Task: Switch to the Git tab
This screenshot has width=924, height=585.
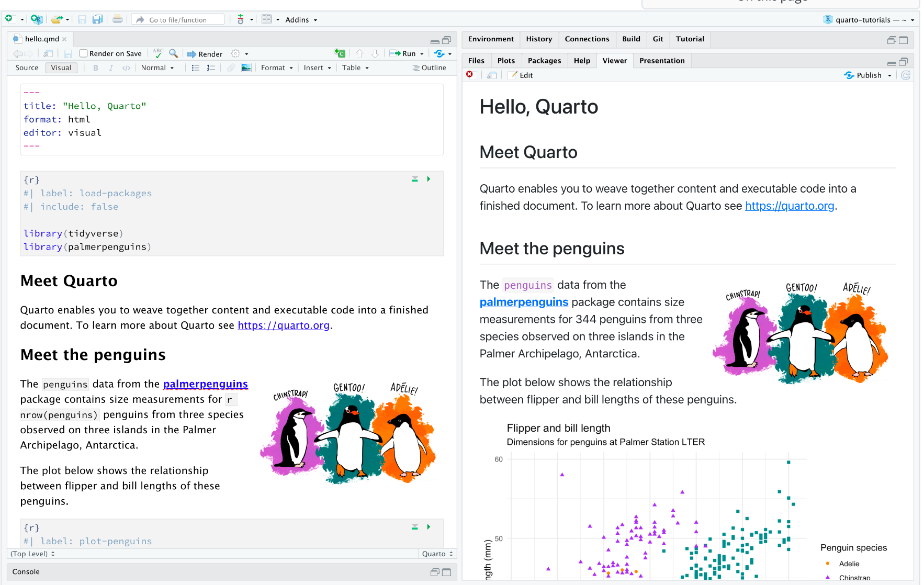Action: click(658, 39)
